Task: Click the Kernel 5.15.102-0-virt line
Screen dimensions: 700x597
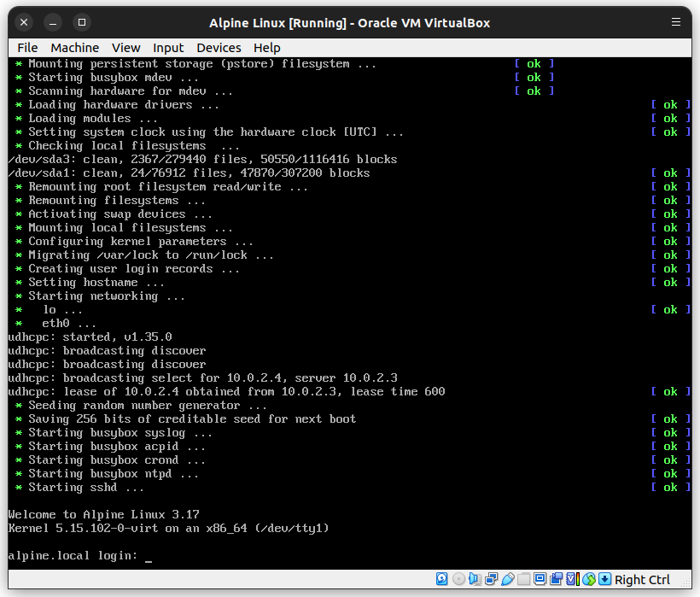Action: pyautogui.click(x=168, y=528)
